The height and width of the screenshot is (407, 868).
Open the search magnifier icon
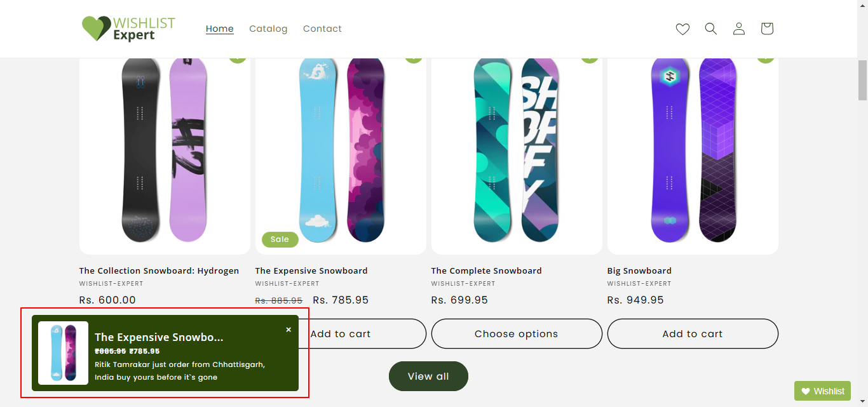[711, 29]
